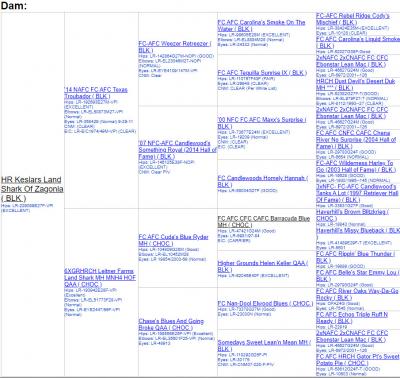Open FC-AFC Rebel Ridge Cody's Mischief link
This screenshot has width=400, height=378.
(x=353, y=19)
